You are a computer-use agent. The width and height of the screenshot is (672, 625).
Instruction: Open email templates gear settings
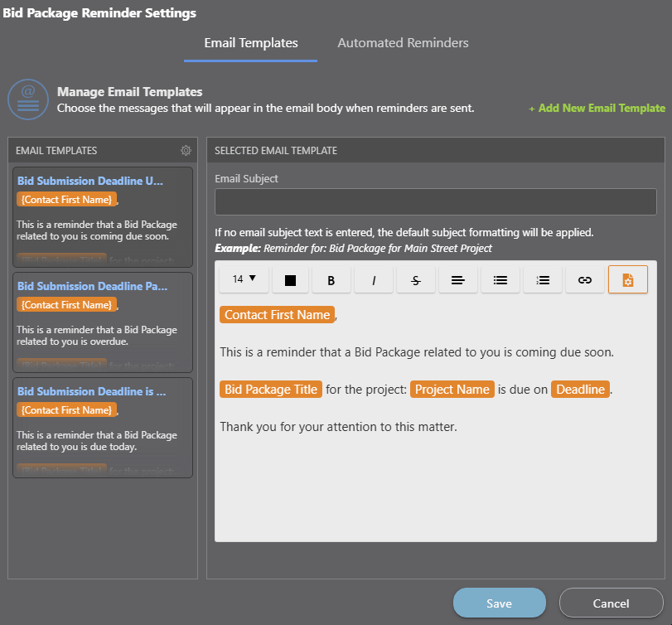[186, 151]
